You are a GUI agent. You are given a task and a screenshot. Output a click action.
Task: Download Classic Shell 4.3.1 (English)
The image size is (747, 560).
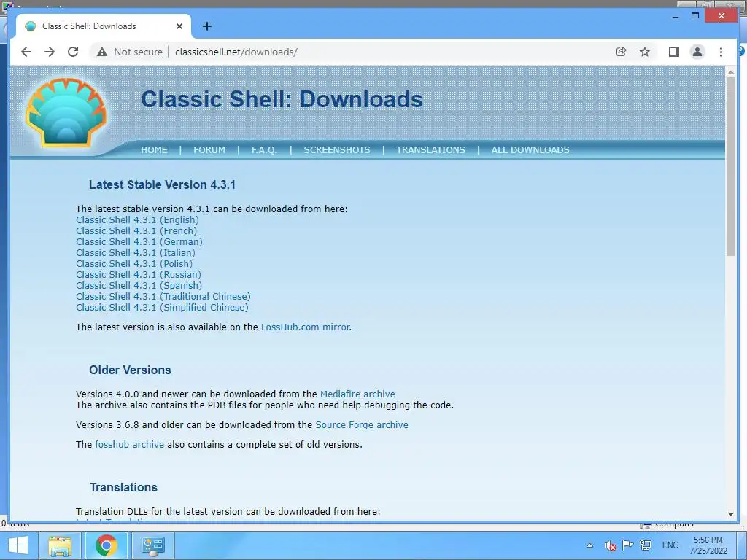click(x=137, y=220)
